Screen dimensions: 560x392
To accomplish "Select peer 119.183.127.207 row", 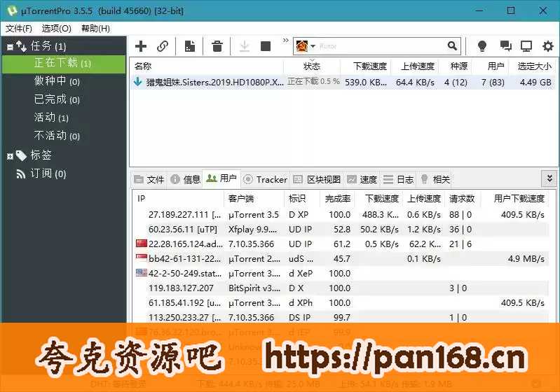I will (341, 288).
